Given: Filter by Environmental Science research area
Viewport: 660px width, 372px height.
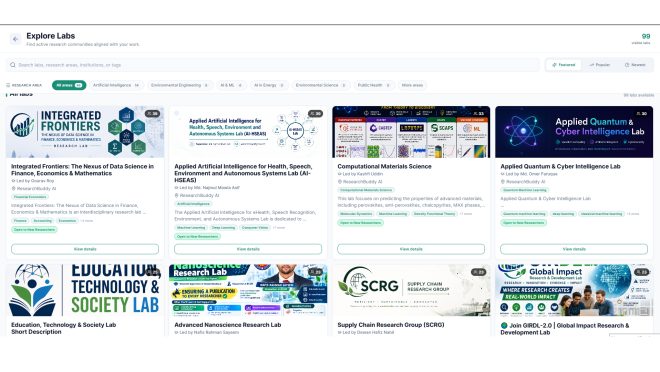Looking at the screenshot, I should [x=321, y=85].
